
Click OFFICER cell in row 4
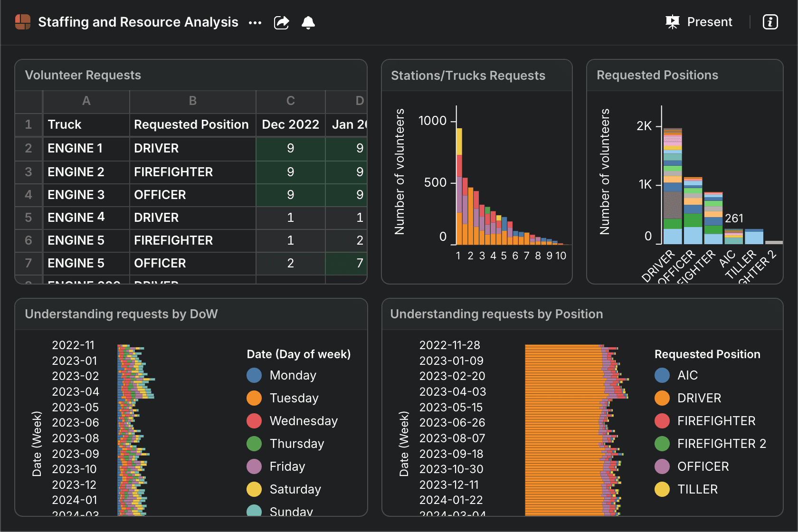(x=192, y=195)
